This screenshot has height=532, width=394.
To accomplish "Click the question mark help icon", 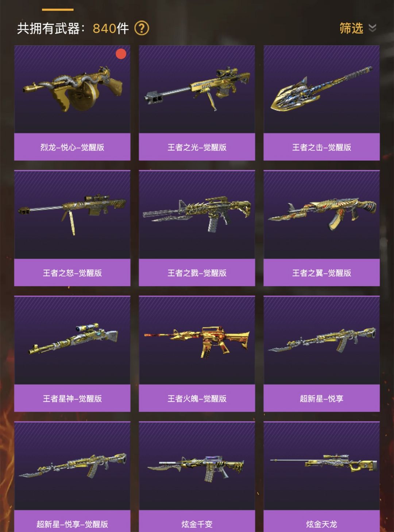I will 142,28.
